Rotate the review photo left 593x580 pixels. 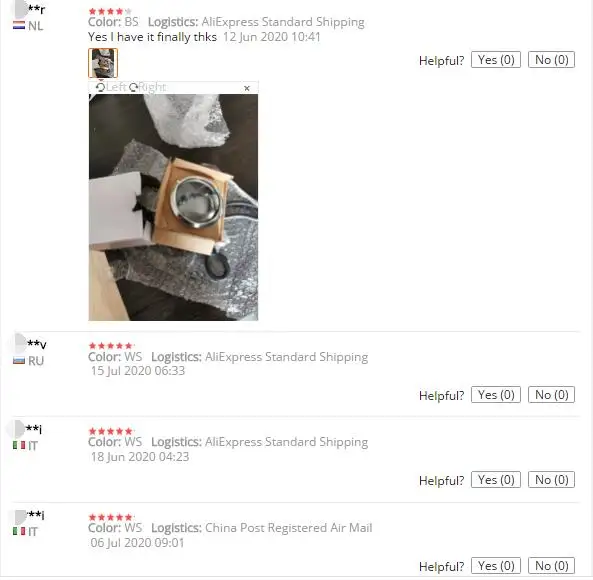pos(110,87)
